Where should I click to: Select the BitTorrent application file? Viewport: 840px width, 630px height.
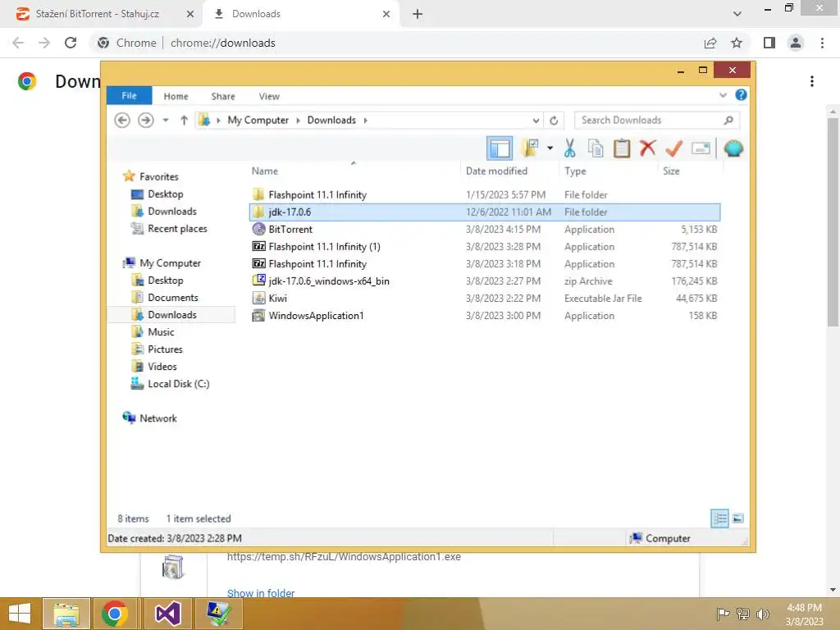coord(485,230)
